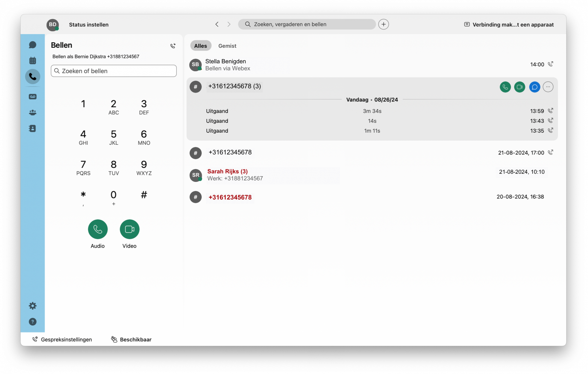Dial key 1 on keypad
The width and height of the screenshot is (588, 374).
tap(83, 104)
